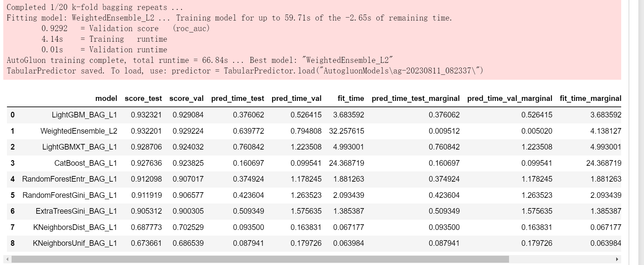Click the fit_time column header

point(351,99)
